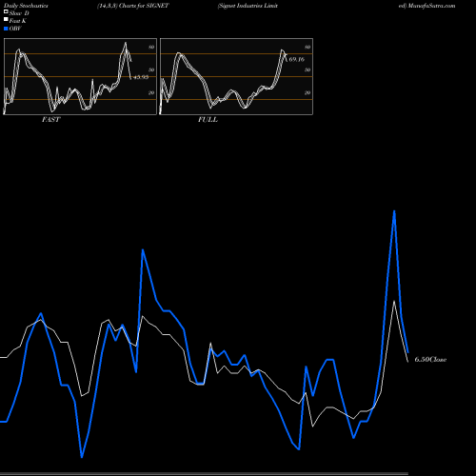Click the 'Daily Stochastics' title text
476x476 pixels.
(x=26, y=6)
